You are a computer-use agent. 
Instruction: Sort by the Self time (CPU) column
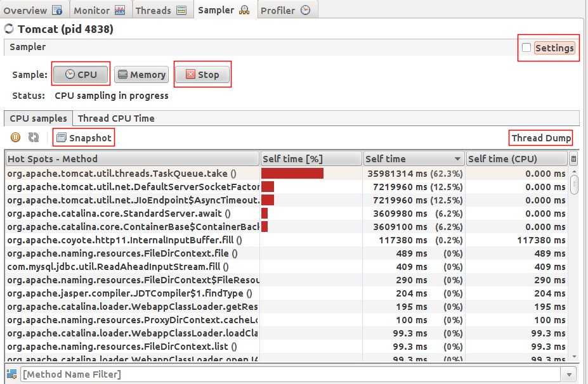click(516, 159)
